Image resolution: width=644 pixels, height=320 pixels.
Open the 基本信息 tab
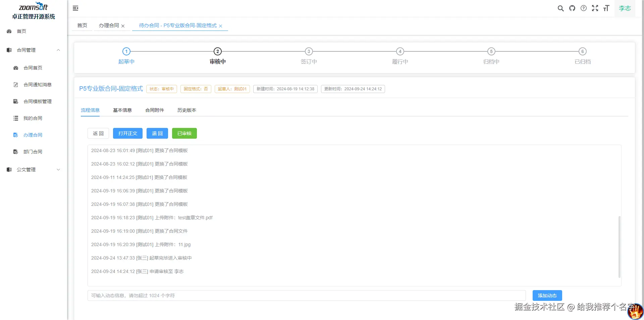122,110
